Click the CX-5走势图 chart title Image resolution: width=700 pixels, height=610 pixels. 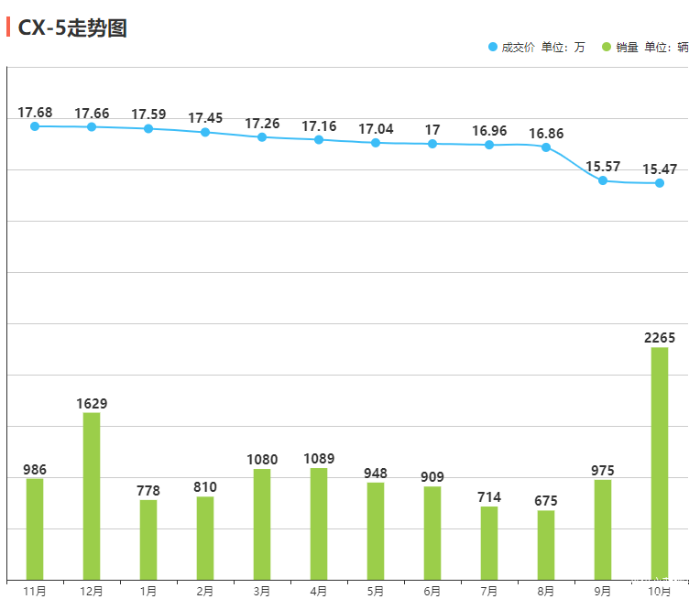click(72, 27)
